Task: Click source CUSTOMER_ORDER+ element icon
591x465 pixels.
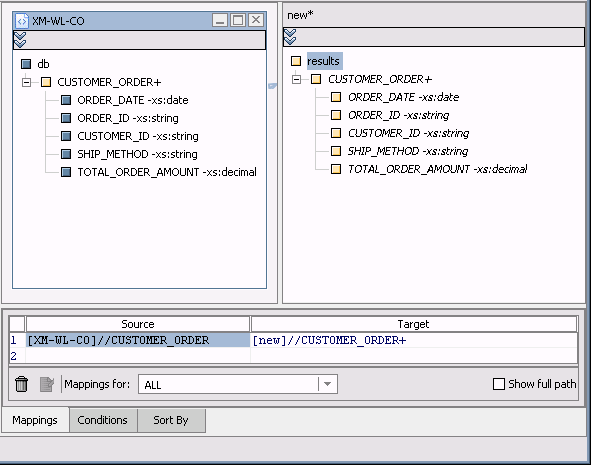Action: tap(46, 82)
